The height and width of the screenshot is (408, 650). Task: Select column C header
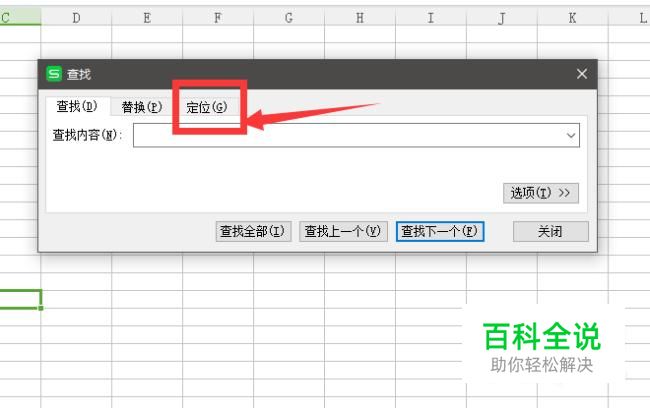[x=20, y=18]
